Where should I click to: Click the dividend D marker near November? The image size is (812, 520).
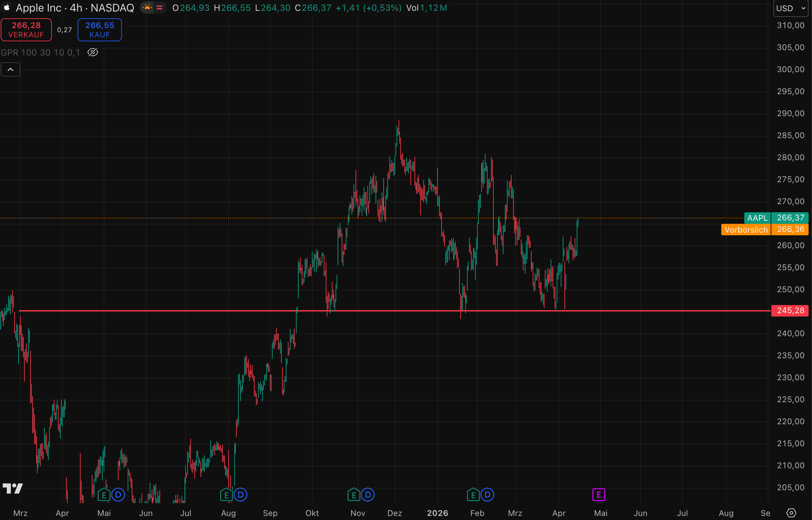click(x=368, y=495)
